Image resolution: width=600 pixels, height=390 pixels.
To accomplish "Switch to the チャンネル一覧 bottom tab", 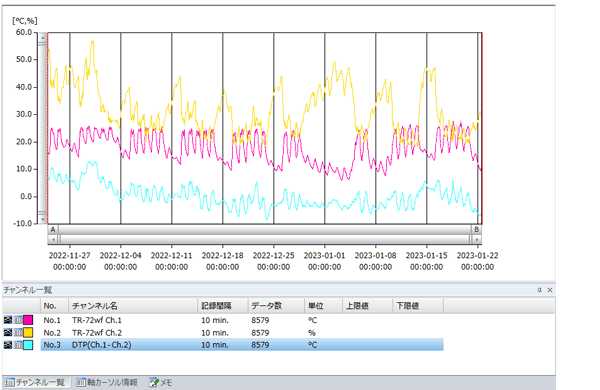I will pos(36,382).
